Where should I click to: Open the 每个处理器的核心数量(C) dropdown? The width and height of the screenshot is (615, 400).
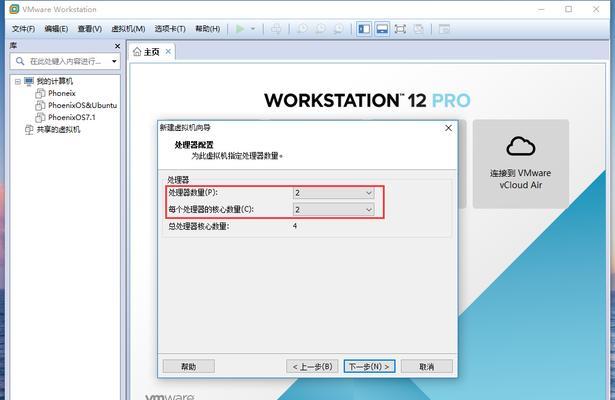pyautogui.click(x=333, y=209)
